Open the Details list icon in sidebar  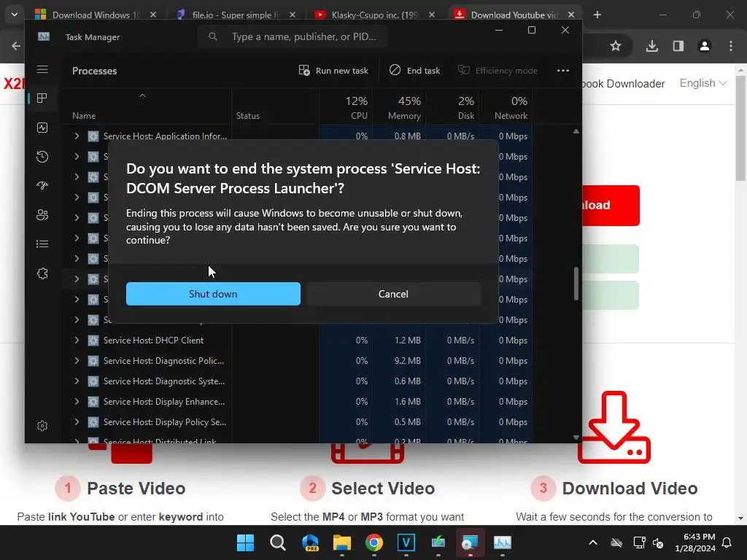coord(42,244)
